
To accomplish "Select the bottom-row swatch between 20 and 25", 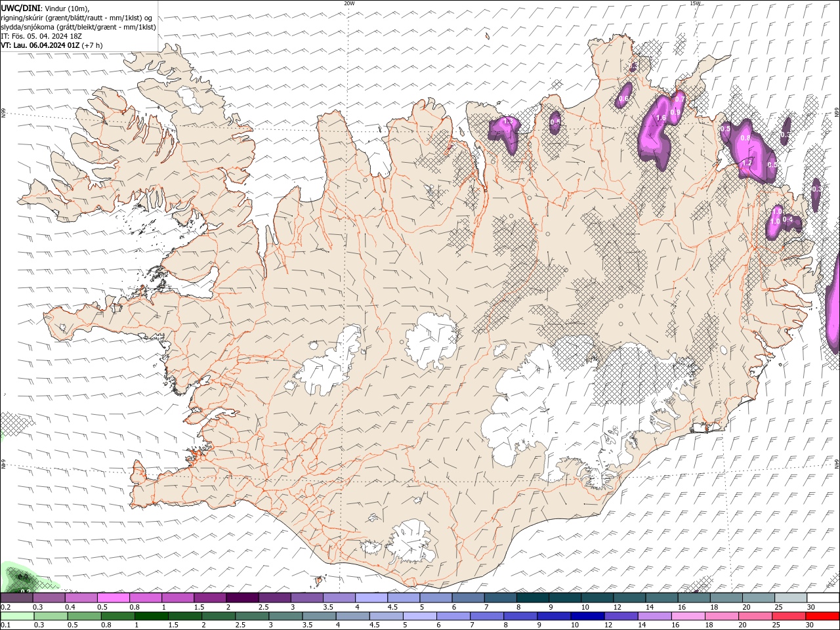I will (755, 616).
